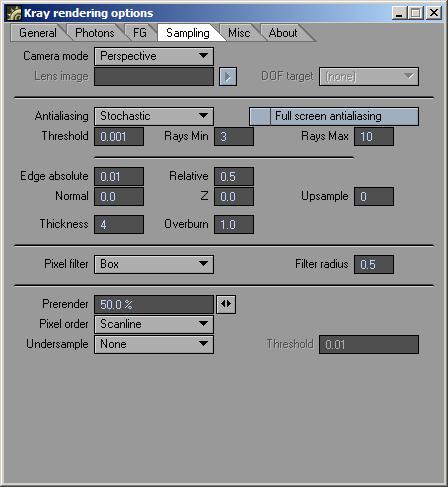448x487 pixels.
Task: Close the Kray rendering options window
Action: pyautogui.click(x=434, y=13)
